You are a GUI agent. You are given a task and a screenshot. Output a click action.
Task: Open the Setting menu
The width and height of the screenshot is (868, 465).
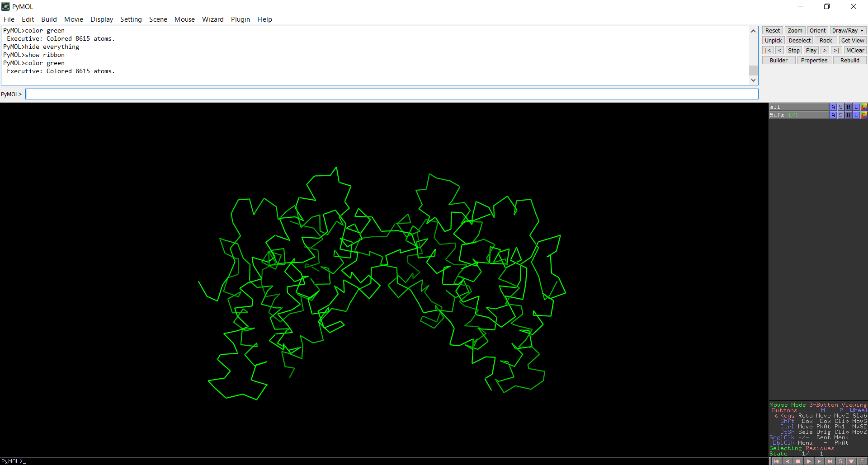click(131, 19)
